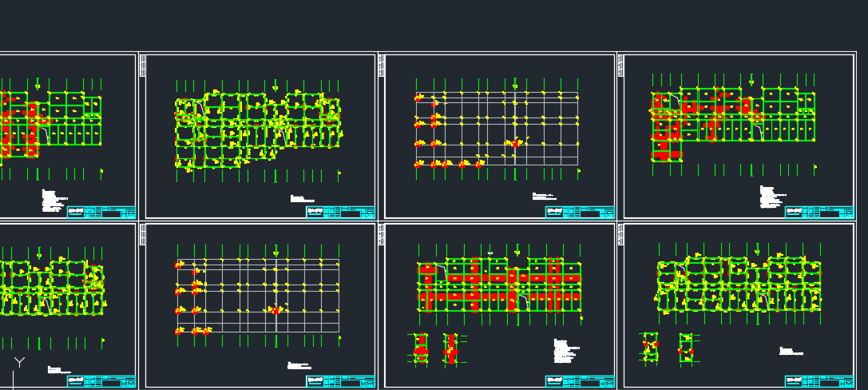868x390 pixels.
Task: Click the cyan title block of the lower-right sheet
Action: 819,381
